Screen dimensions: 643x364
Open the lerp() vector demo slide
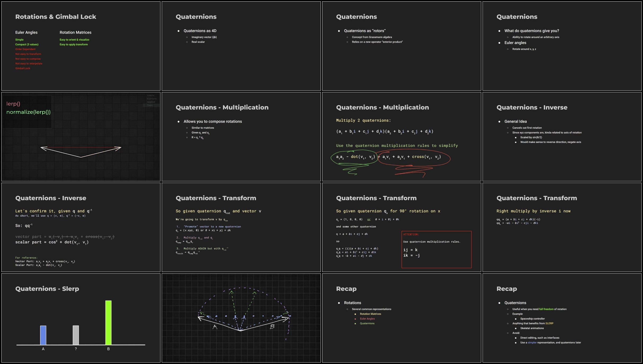click(x=81, y=137)
